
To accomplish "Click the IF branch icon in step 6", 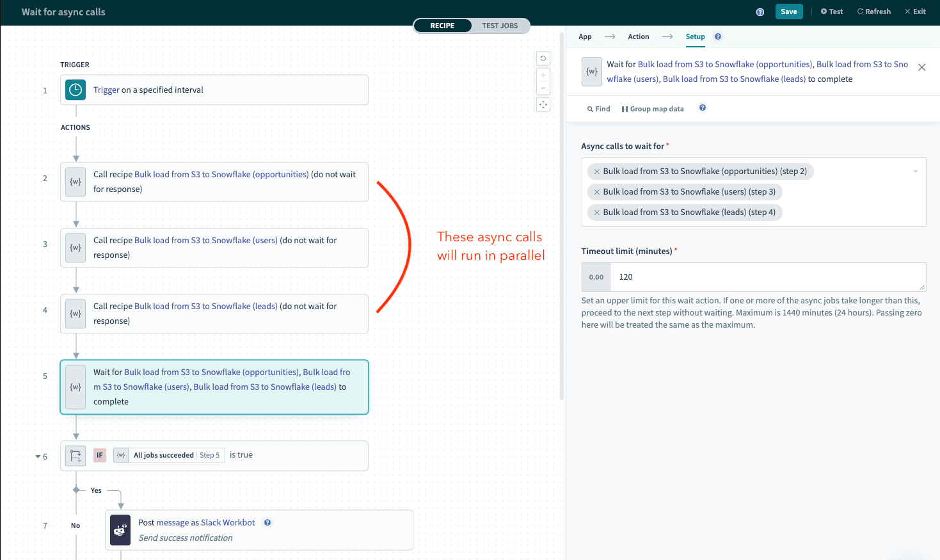I will click(x=76, y=456).
